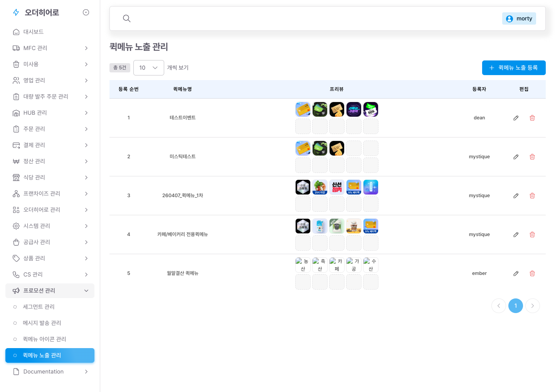Screen dimensions: 555x392
Task: Expand the 오더히어로 관리 chevron
Action: [x=86, y=210]
